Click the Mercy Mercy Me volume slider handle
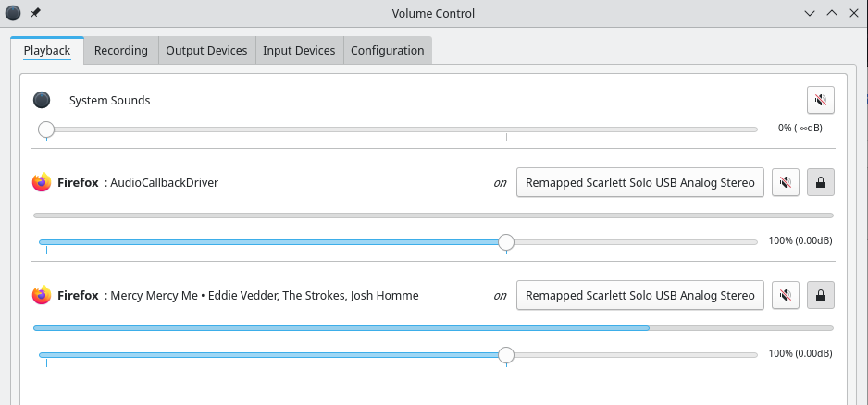868x405 pixels. pyautogui.click(x=505, y=355)
